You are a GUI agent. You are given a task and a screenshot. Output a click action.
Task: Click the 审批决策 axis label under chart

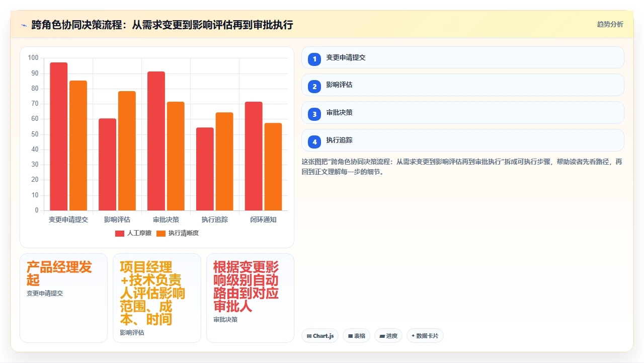click(x=166, y=220)
